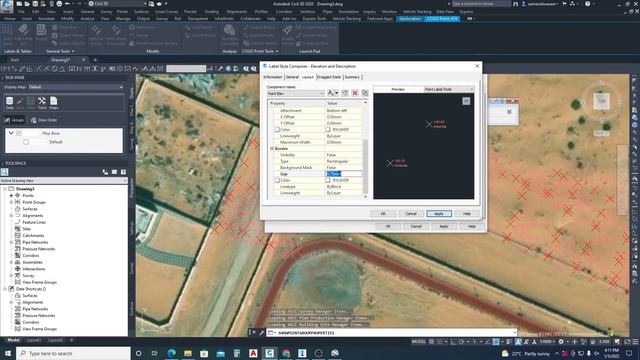Click Apply in Label Style Composer
640x360 pixels.
439,213
